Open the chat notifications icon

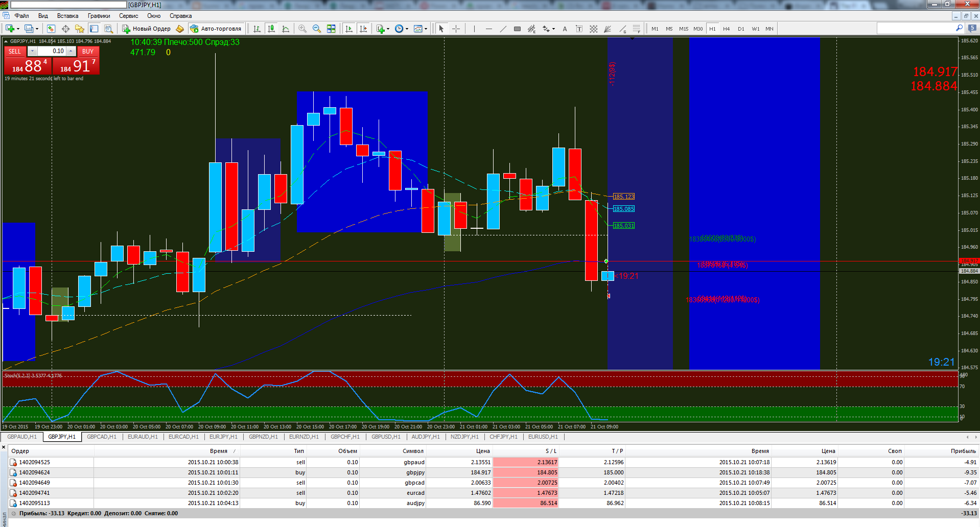tap(972, 29)
